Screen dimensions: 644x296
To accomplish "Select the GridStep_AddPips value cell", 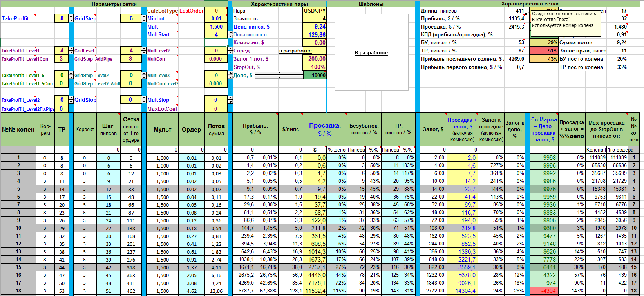I will coord(131,59).
